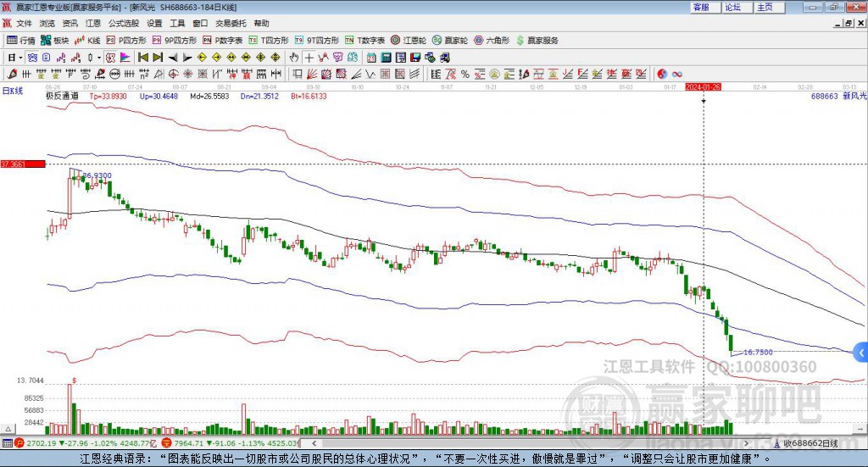Switch to K线 chart view
Screen dimensions: 868x467
tap(87, 41)
